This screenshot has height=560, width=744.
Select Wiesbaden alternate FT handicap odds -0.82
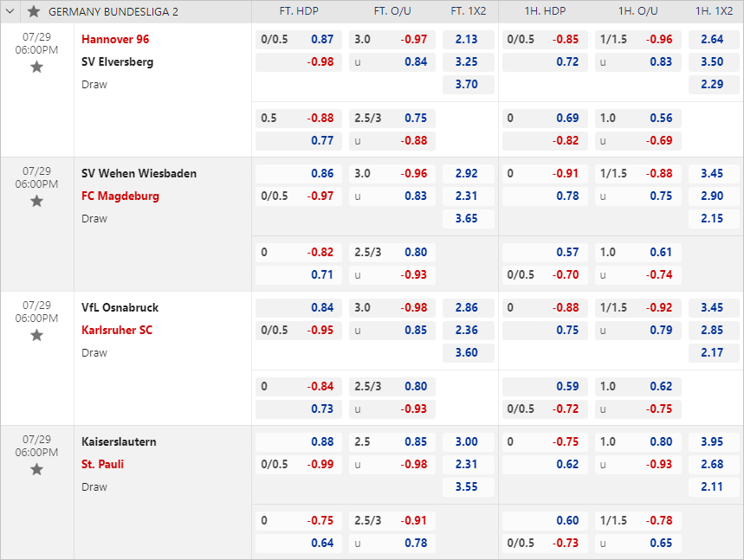[299, 252]
